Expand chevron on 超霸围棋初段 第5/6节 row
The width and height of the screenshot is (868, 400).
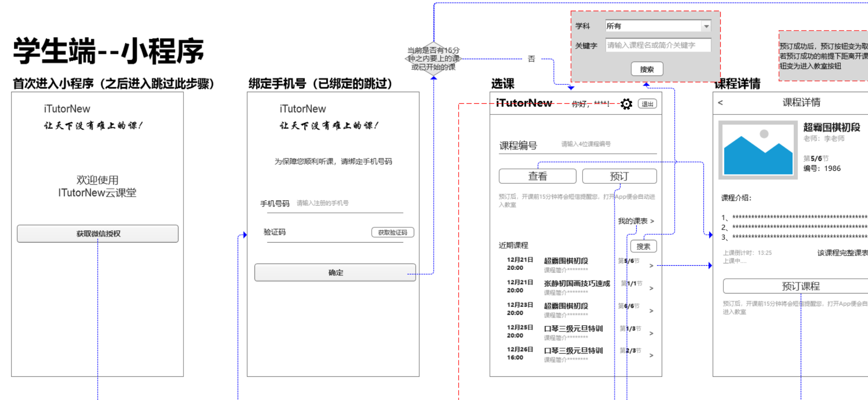click(651, 266)
